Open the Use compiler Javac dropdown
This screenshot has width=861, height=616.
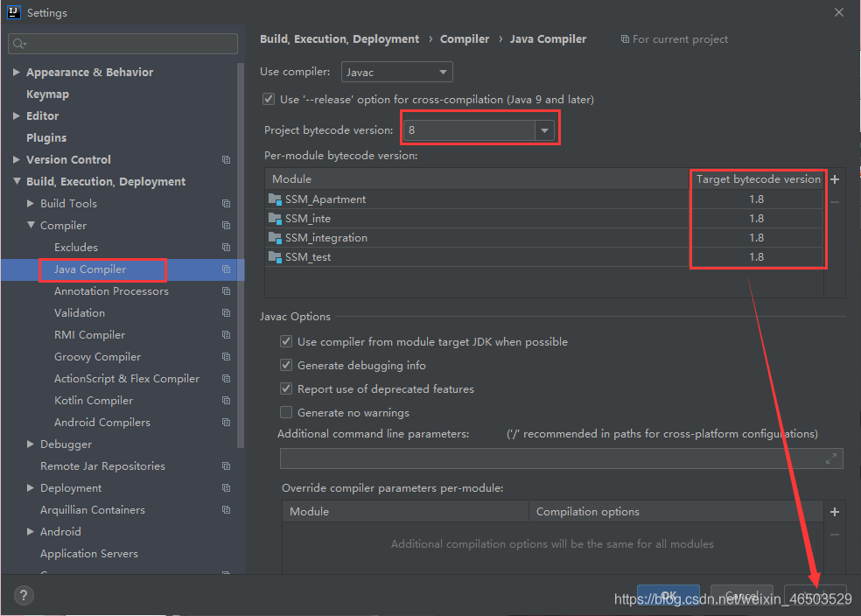(397, 72)
